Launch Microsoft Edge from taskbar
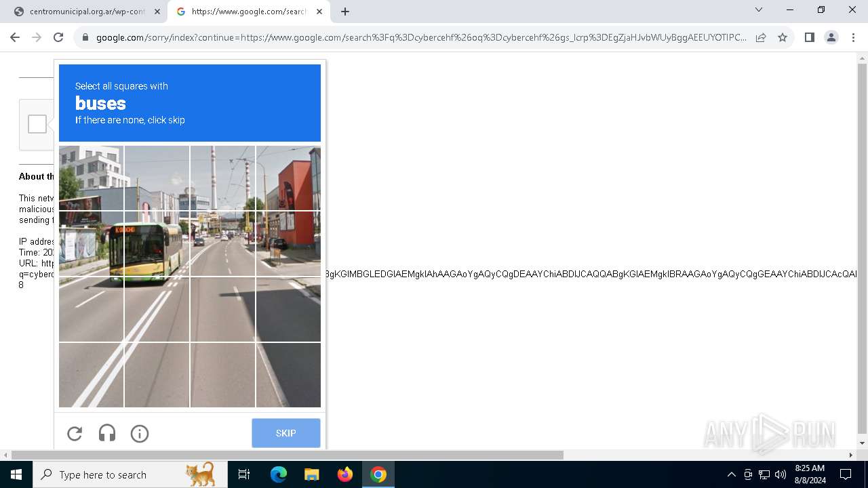 point(279,474)
